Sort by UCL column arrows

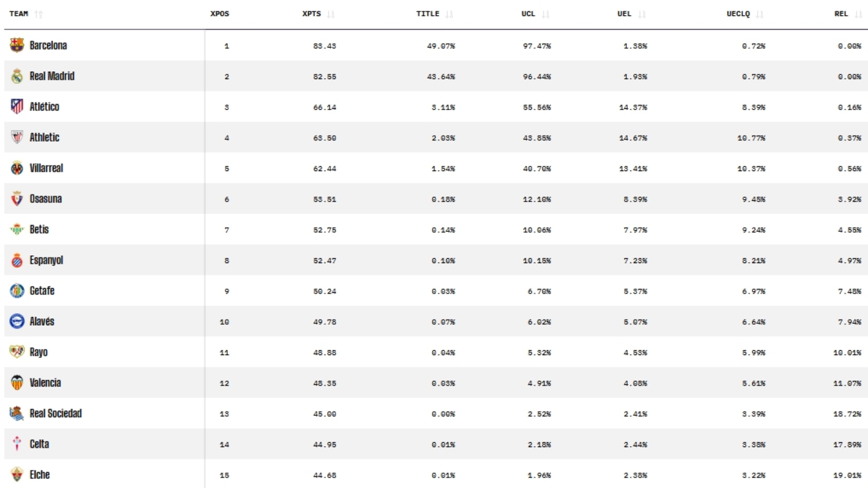click(545, 14)
